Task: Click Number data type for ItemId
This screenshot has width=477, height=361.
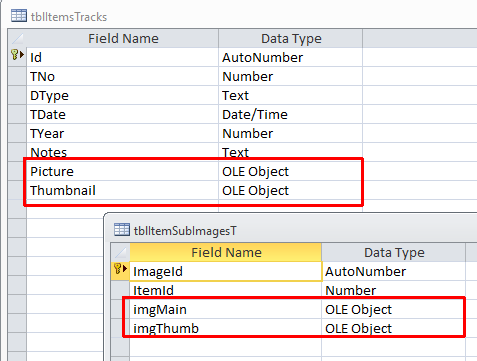Action: (394, 290)
